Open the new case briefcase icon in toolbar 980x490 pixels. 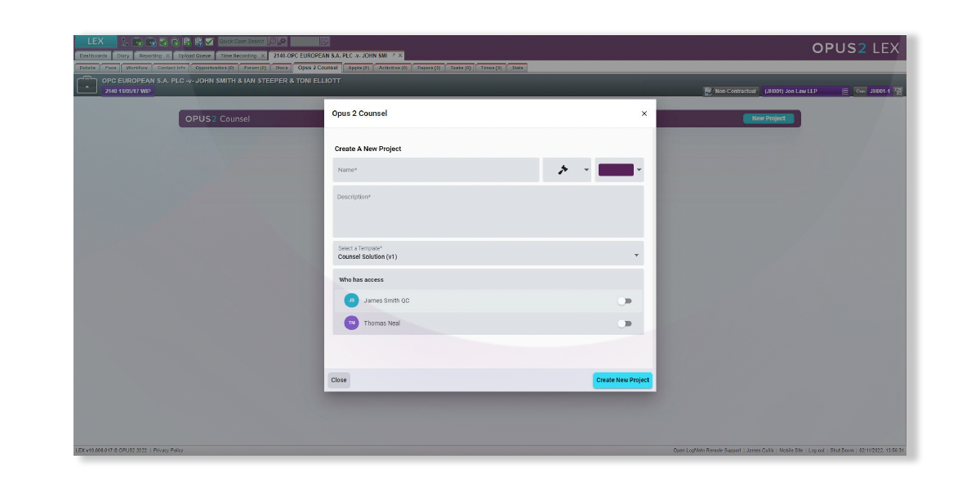coord(136,41)
